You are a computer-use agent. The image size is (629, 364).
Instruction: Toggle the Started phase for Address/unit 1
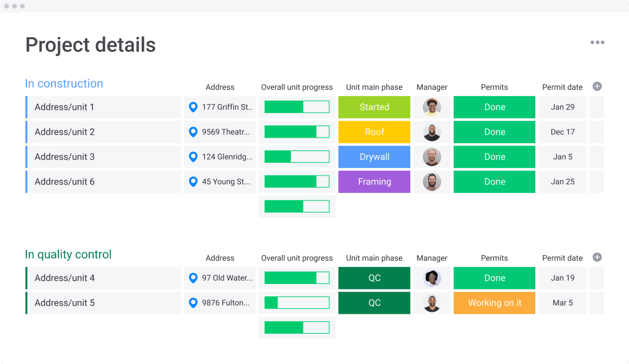tap(374, 107)
